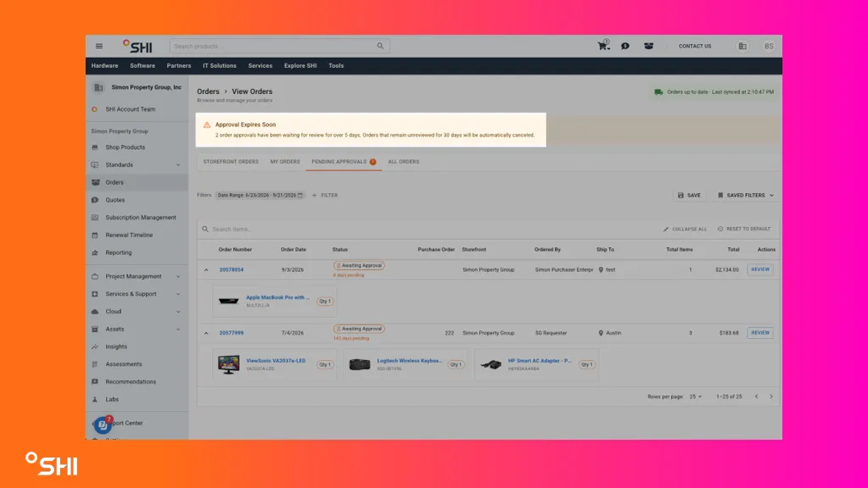Expand the Assets sidebar section
Viewport: 868px width, 488px height.
178,330
